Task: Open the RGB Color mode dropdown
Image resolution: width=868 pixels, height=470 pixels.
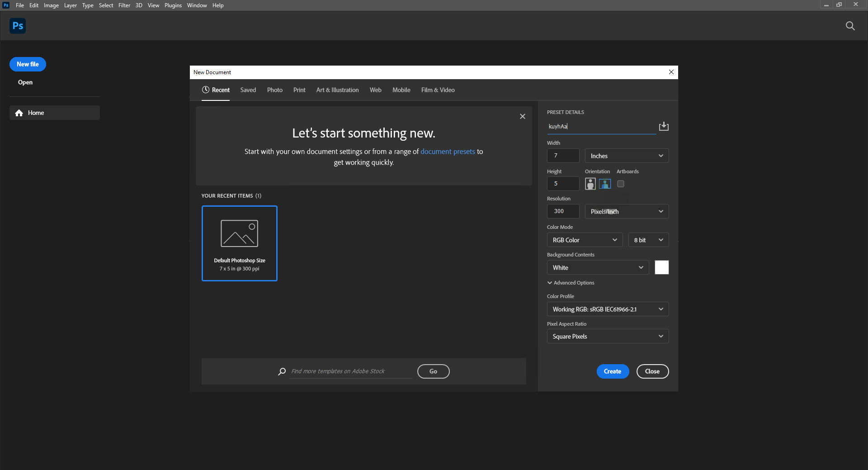Action: pyautogui.click(x=585, y=240)
